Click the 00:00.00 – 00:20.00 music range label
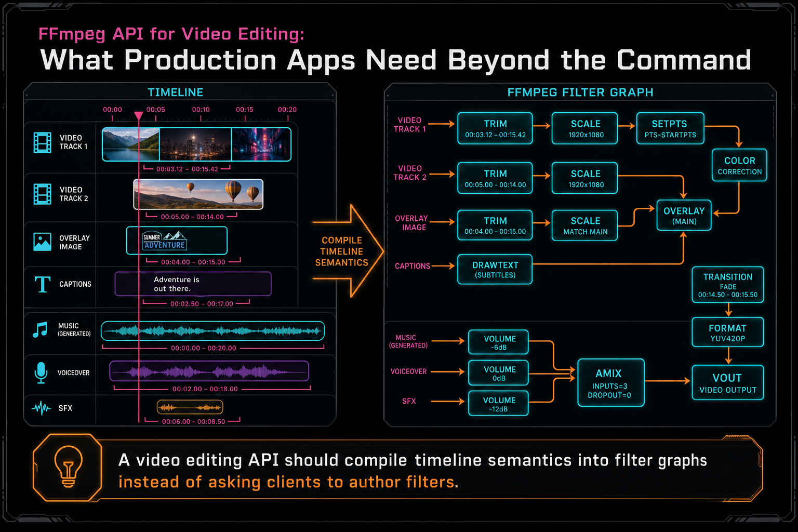 pos(204,348)
